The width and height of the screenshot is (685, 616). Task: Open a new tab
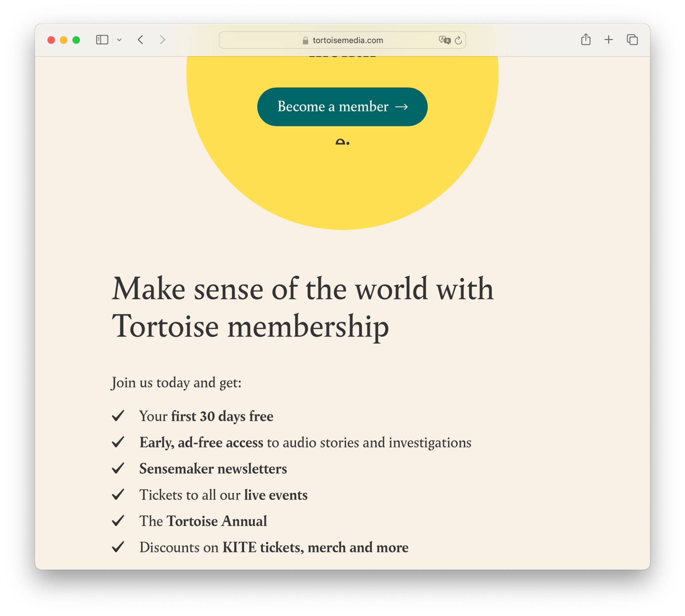(609, 40)
